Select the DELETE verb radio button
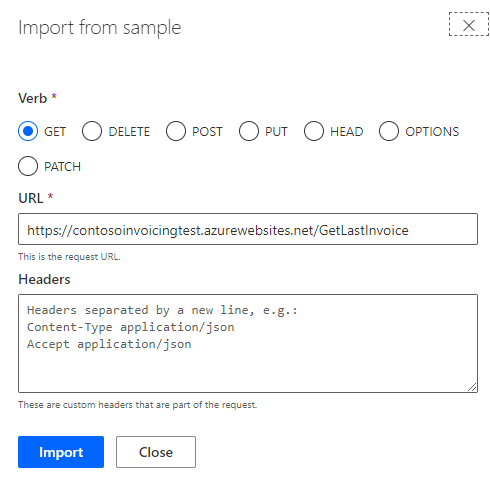 point(92,131)
